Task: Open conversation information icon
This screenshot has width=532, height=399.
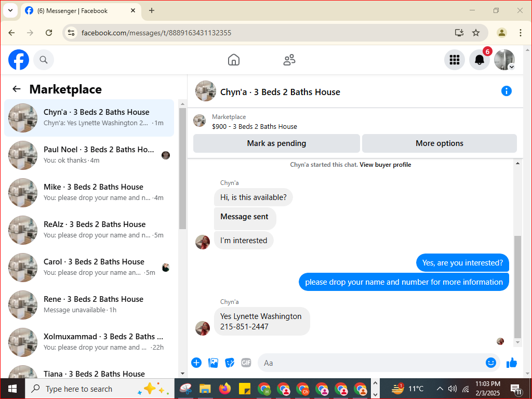Action: tap(506, 91)
